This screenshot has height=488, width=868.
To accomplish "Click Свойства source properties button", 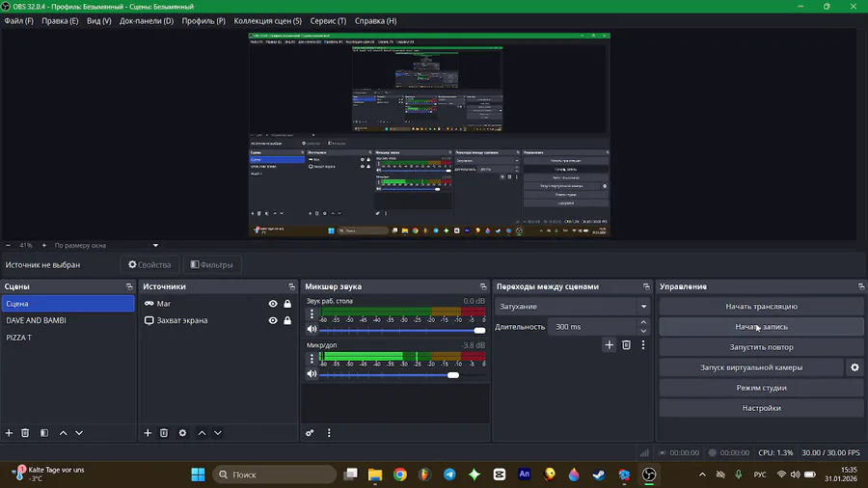I will coord(150,265).
